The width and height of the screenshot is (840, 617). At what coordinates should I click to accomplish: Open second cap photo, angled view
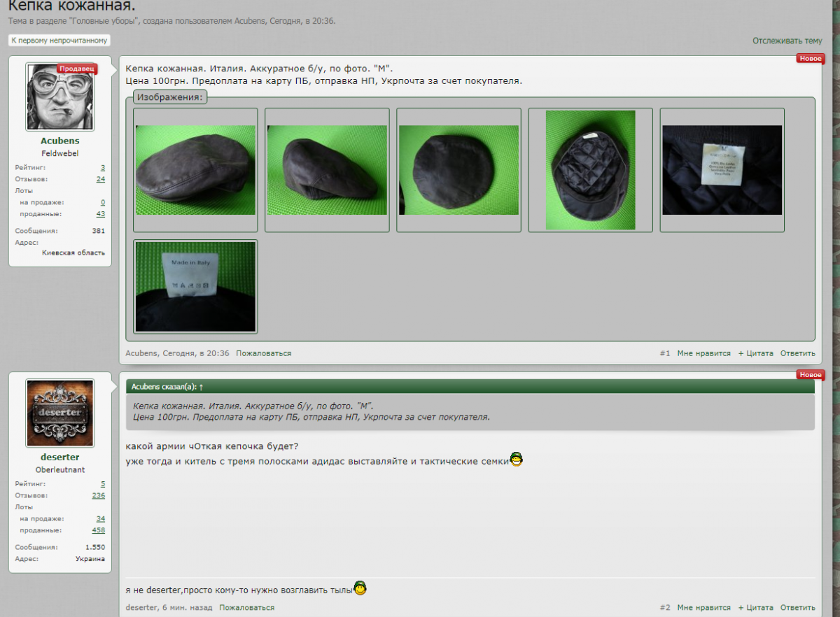click(x=327, y=170)
